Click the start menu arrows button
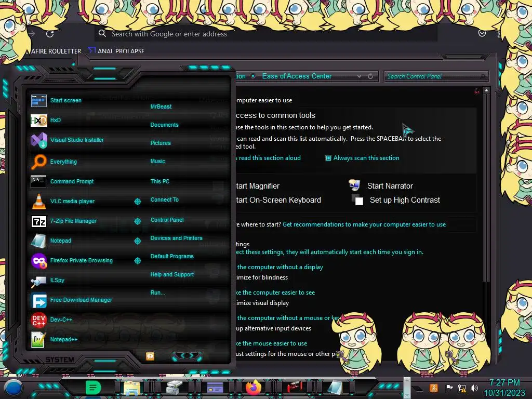Screen dimensions: 532x399 pyautogui.click(x=187, y=356)
